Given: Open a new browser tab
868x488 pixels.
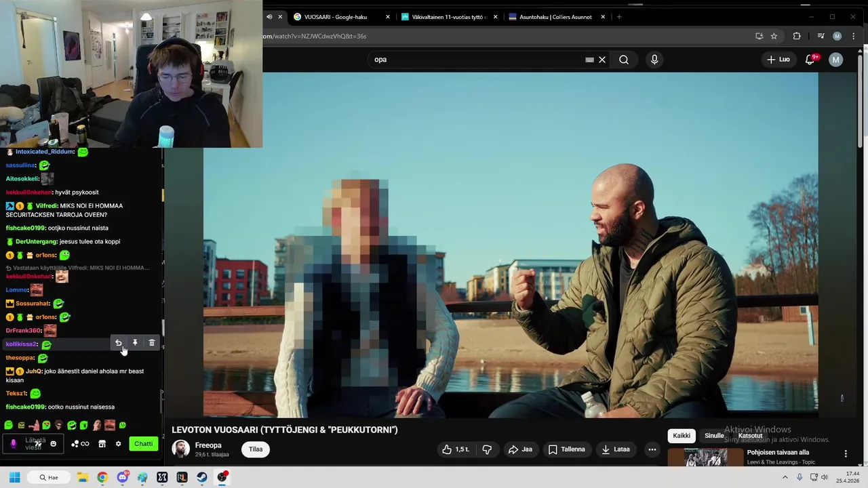Looking at the screenshot, I should pos(618,17).
